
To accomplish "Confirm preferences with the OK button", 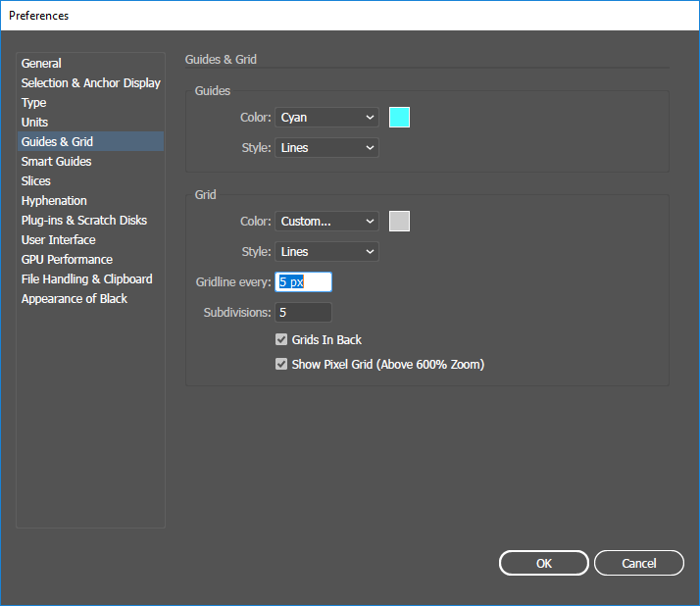I will 544,563.
